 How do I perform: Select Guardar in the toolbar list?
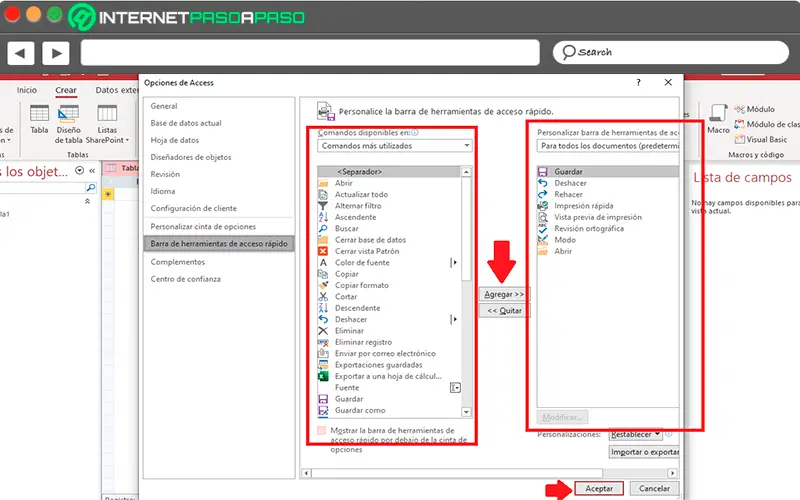(x=608, y=172)
